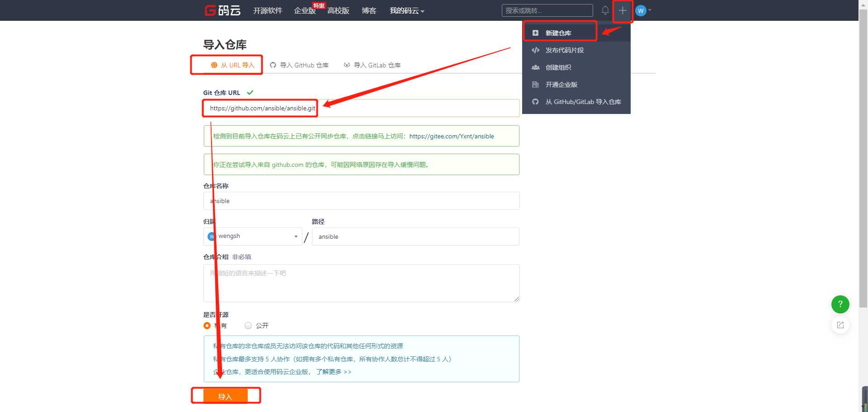
Task: Click the GitHub icon in dropdown menu
Action: [x=535, y=102]
